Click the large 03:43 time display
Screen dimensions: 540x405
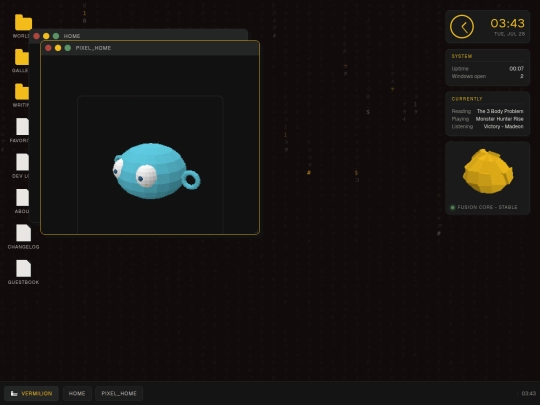pyautogui.click(x=507, y=23)
